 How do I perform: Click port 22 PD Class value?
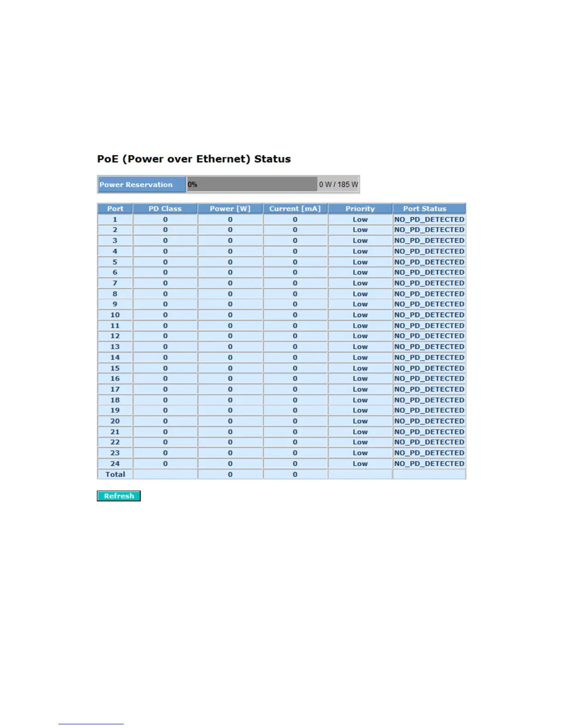(x=165, y=442)
